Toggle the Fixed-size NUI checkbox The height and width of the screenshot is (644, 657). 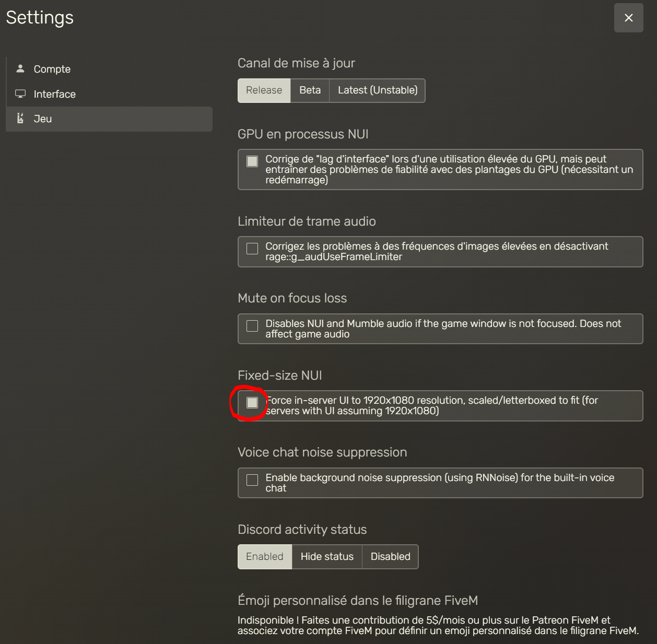coord(252,403)
